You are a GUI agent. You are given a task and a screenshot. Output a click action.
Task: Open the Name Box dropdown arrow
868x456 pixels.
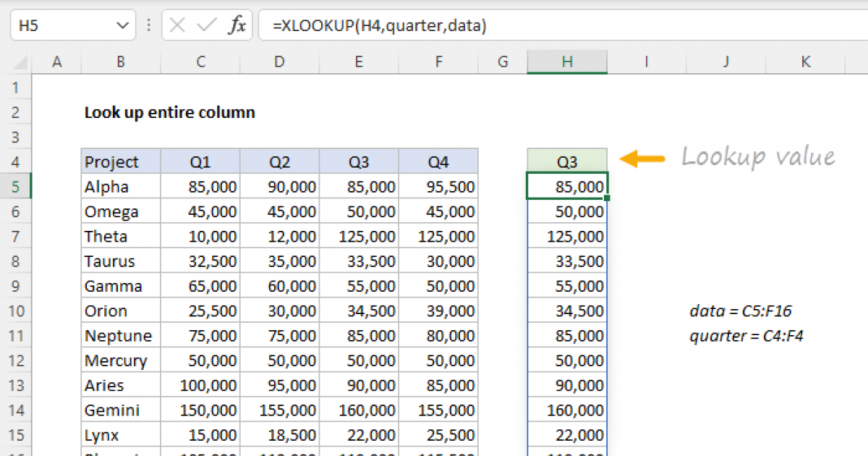click(x=121, y=27)
